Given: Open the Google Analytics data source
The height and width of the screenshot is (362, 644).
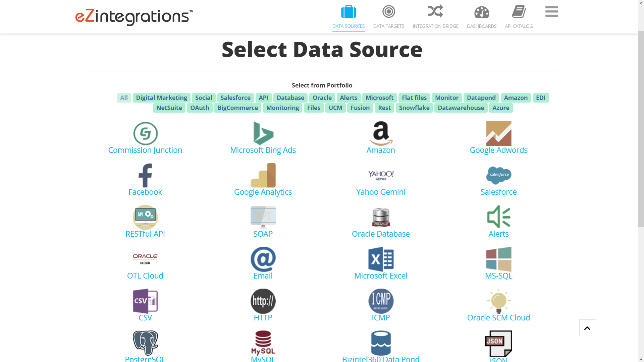Looking at the screenshot, I should [263, 175].
